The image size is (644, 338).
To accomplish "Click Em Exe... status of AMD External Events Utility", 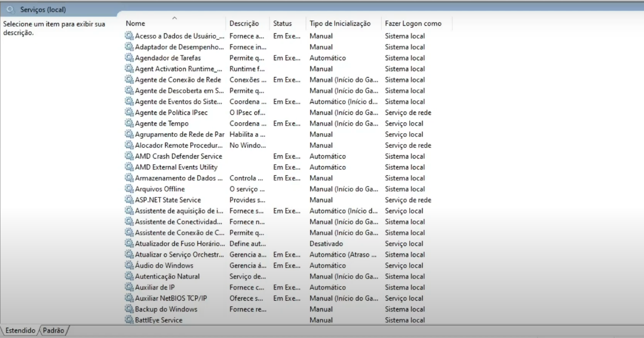I will pos(287,167).
